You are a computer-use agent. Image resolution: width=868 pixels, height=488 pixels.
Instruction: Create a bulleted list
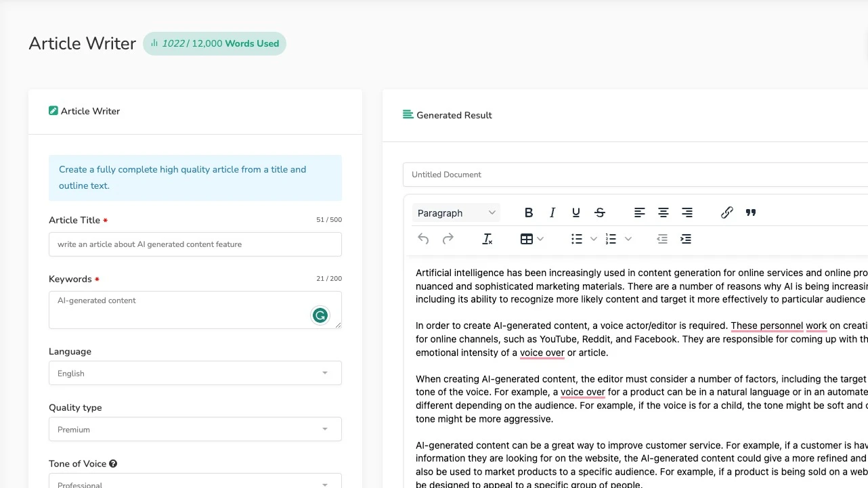coord(576,238)
